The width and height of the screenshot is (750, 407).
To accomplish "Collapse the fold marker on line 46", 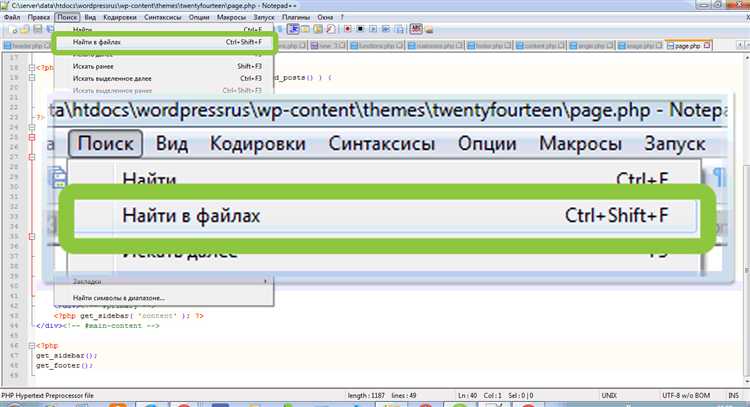I will point(32,345).
